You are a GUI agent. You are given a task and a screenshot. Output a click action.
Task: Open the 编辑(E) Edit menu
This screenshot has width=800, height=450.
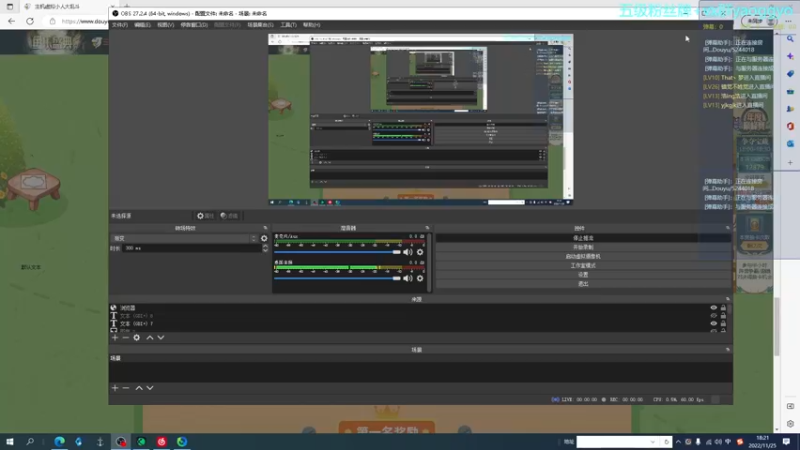(142, 25)
